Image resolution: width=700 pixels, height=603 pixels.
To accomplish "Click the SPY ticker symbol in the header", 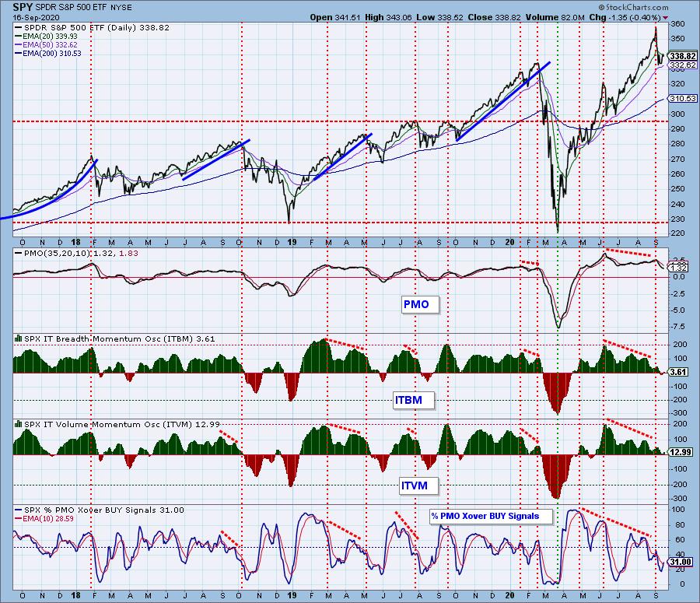I will (23, 7).
